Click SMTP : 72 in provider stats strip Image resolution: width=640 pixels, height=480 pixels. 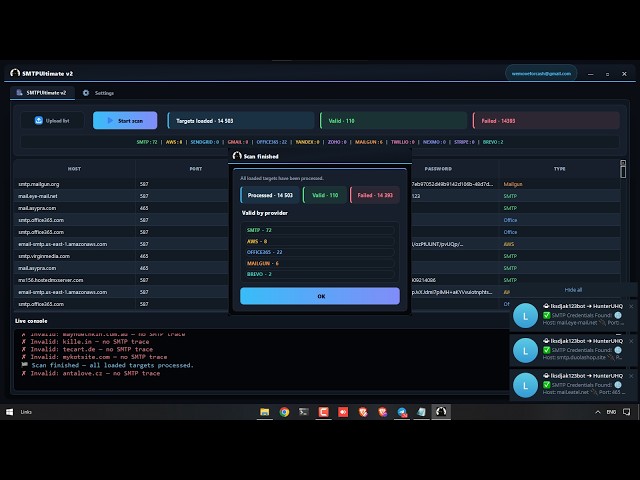tap(147, 142)
